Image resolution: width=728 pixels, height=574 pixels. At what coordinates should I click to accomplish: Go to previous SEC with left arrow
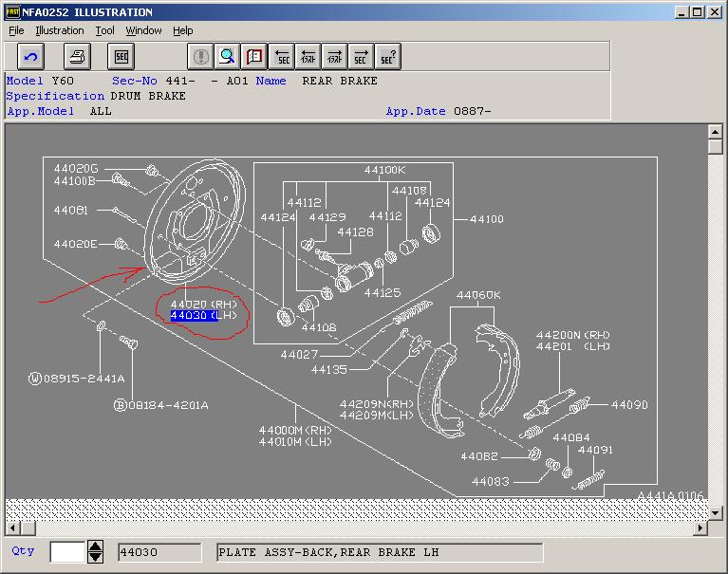click(x=281, y=57)
